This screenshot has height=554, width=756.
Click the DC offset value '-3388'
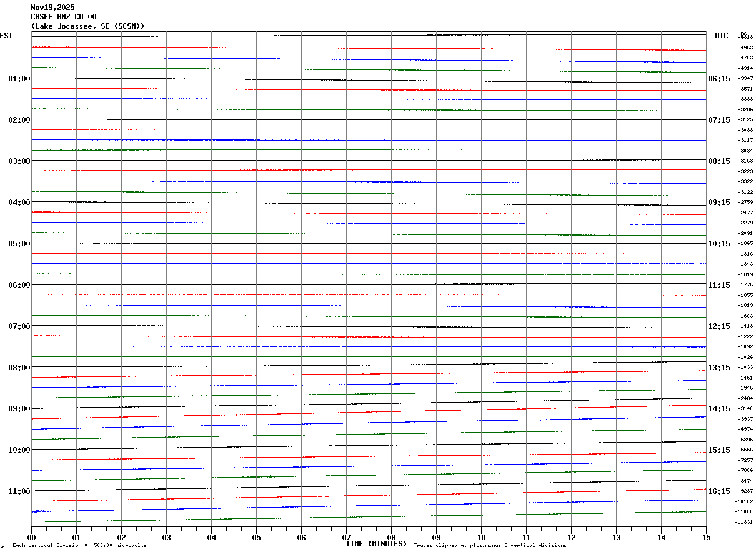click(745, 99)
